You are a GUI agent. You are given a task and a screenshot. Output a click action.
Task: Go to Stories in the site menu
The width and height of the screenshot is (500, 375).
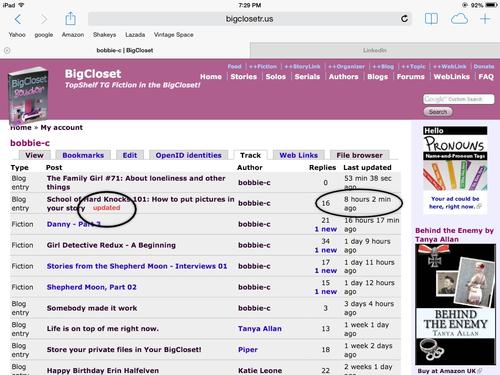tap(244, 77)
